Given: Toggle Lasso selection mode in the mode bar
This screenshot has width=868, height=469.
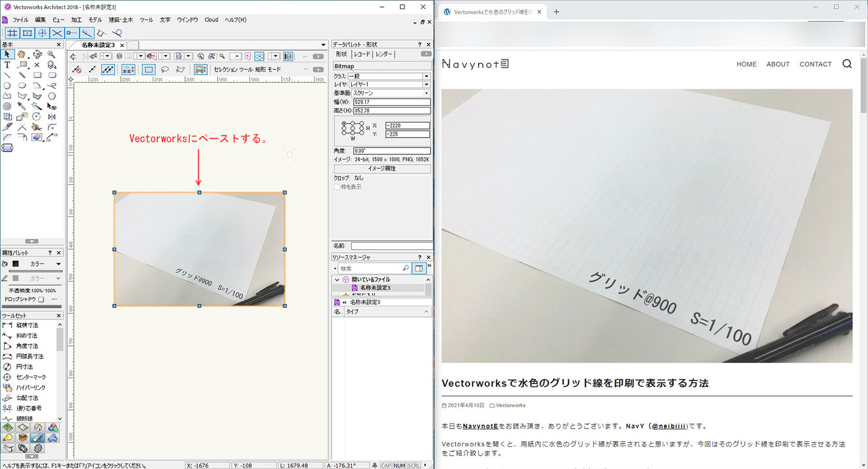Looking at the screenshot, I should [164, 69].
